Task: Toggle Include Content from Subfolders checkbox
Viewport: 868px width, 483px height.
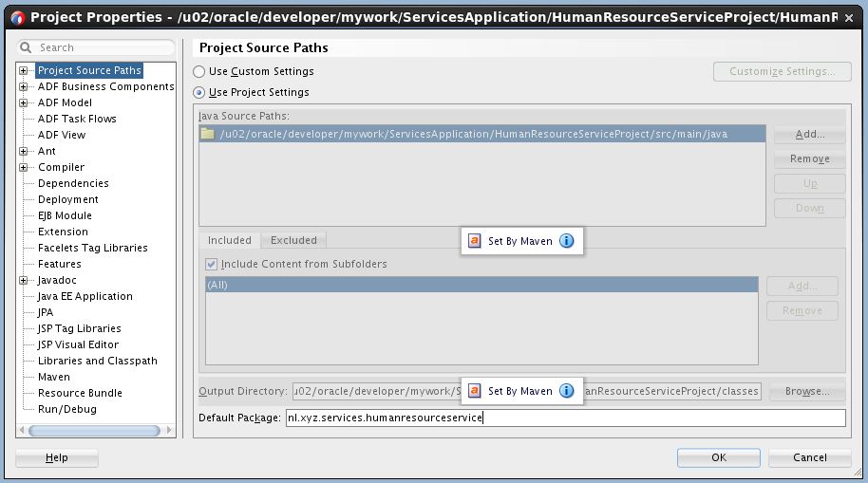Action: coord(213,264)
